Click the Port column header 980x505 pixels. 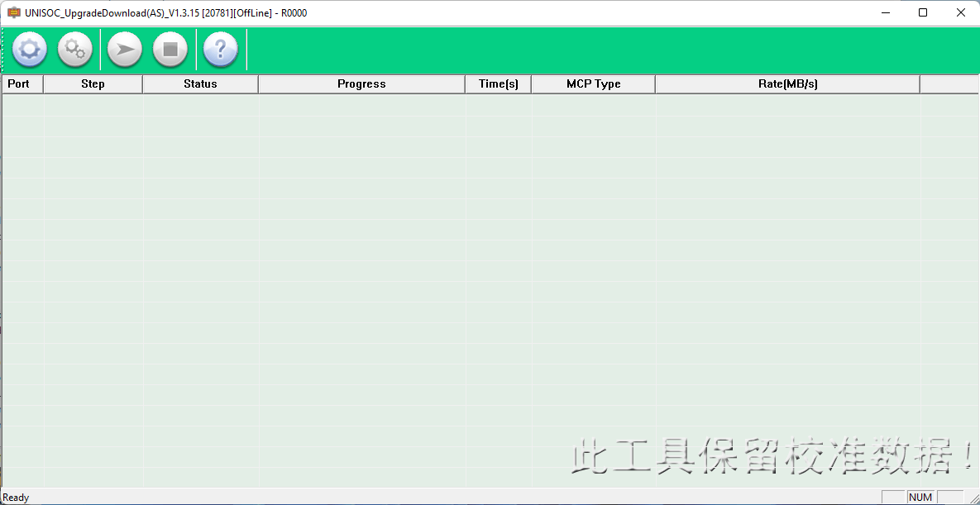tap(22, 83)
